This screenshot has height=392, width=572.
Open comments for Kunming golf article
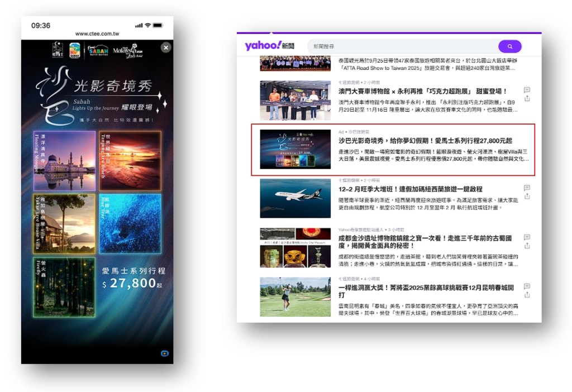(x=527, y=286)
